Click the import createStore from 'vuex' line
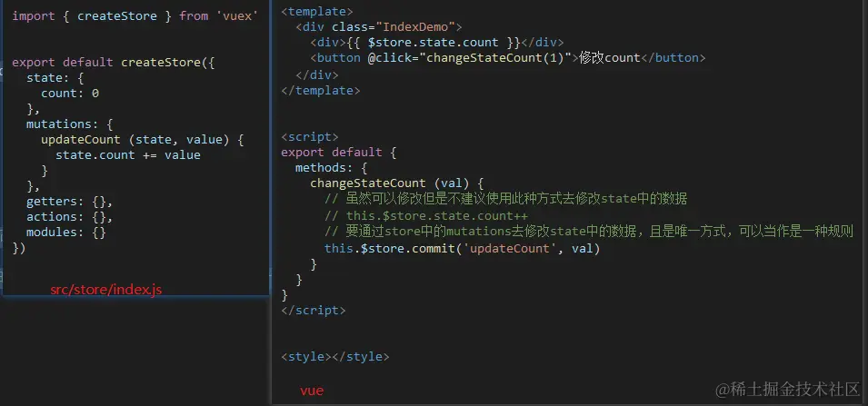 click(135, 16)
